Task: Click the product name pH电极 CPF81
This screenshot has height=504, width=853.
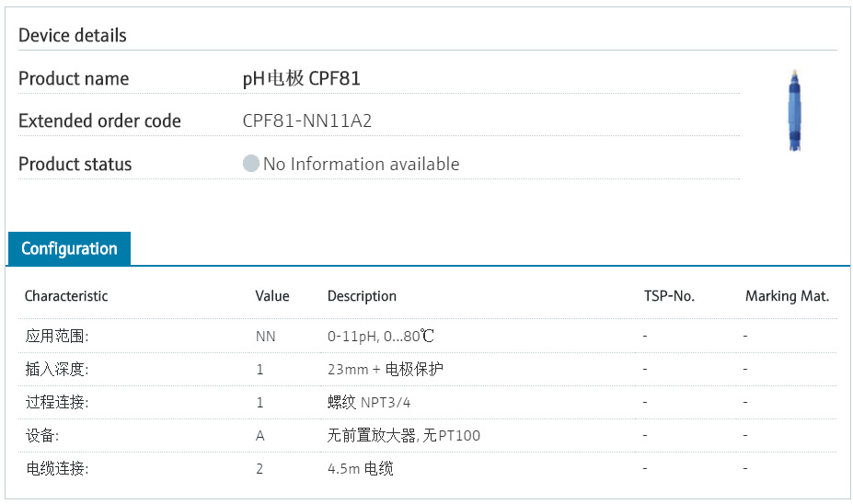Action: (302, 78)
